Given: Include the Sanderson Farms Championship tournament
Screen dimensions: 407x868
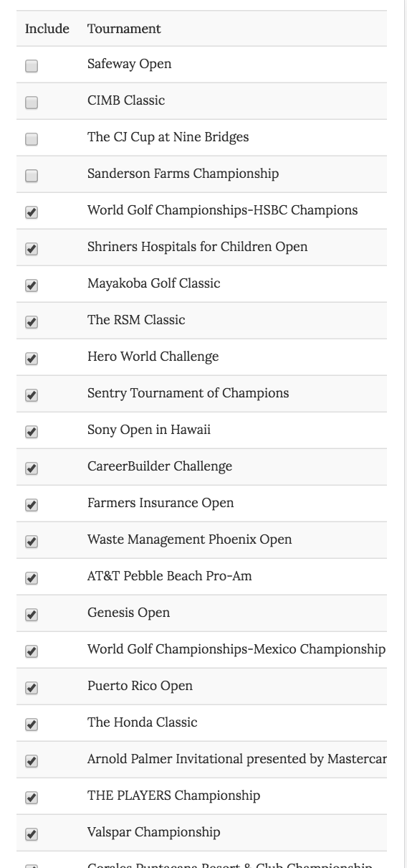Looking at the screenshot, I should click(x=32, y=176).
